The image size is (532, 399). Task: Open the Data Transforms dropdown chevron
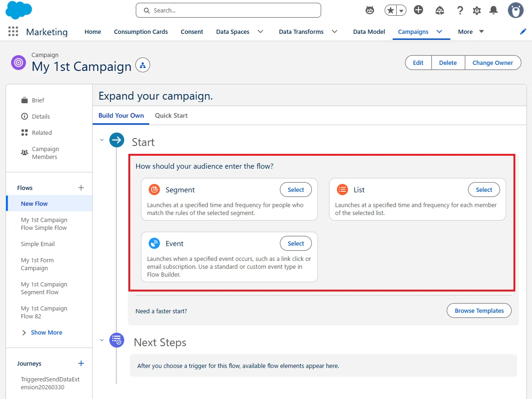point(335,32)
